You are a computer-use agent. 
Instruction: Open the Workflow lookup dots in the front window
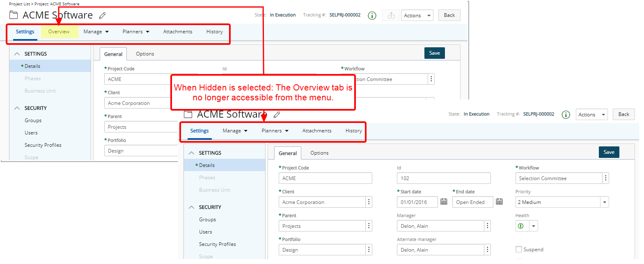coord(605,178)
